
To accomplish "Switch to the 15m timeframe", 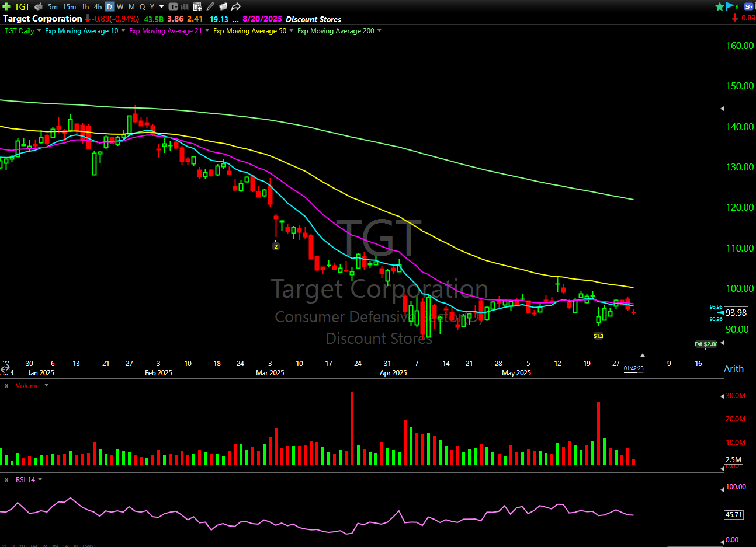I will pos(70,7).
